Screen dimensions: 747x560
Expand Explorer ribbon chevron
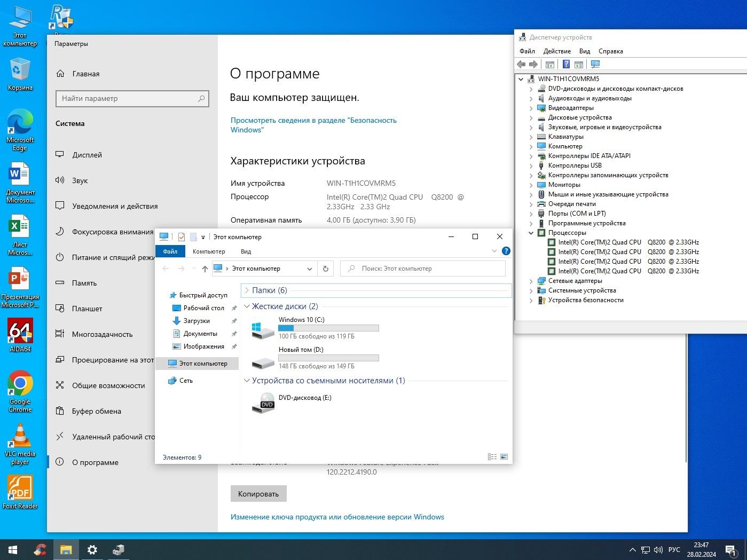[494, 251]
